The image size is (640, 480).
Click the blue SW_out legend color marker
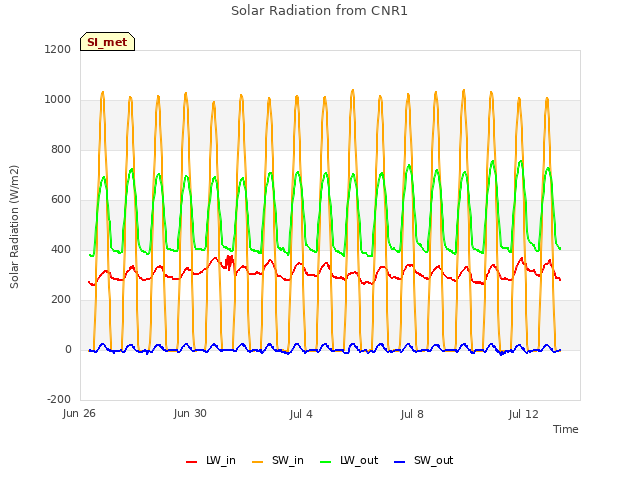(400, 462)
